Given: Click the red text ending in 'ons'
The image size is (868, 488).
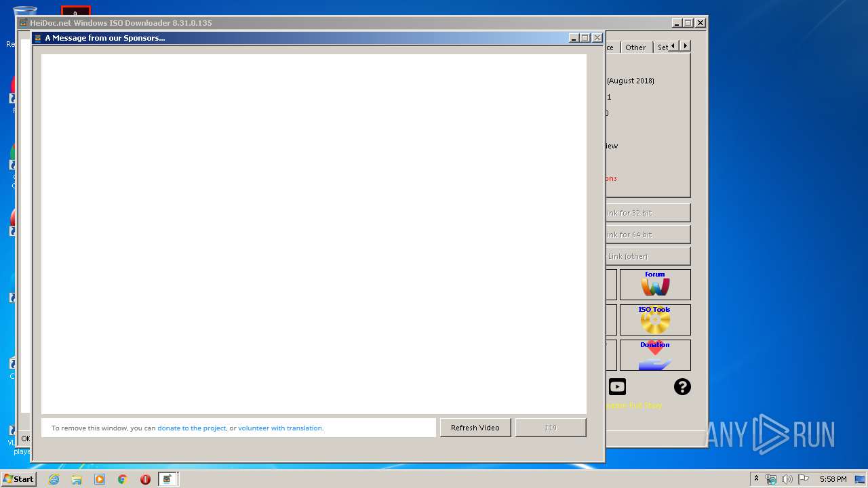Looking at the screenshot, I should [x=611, y=178].
